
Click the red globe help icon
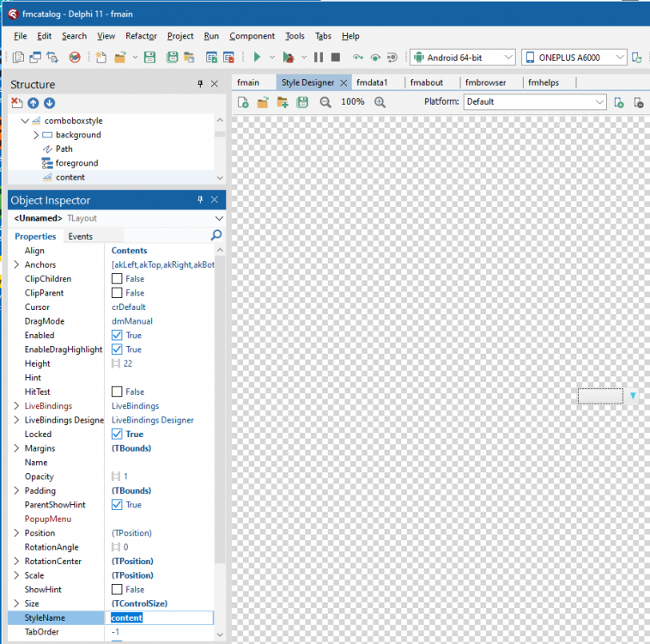tap(75, 58)
